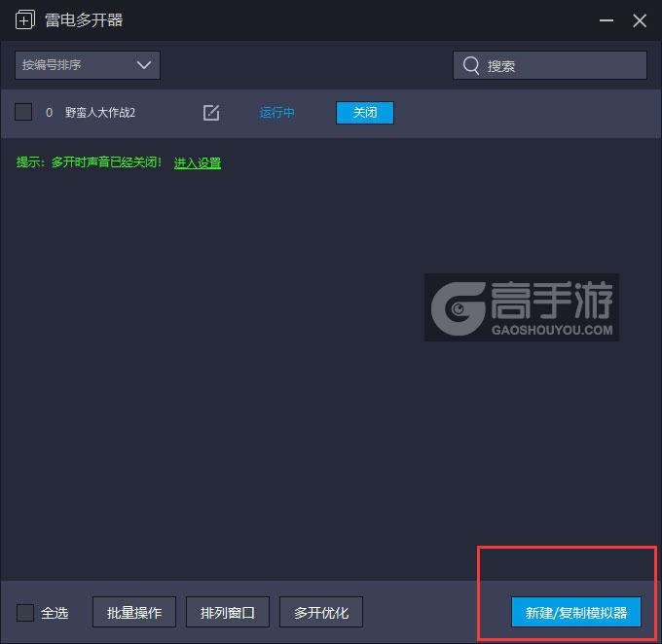Click 新建/复制模拟器 button
Image resolution: width=662 pixels, height=644 pixels.
(x=576, y=612)
